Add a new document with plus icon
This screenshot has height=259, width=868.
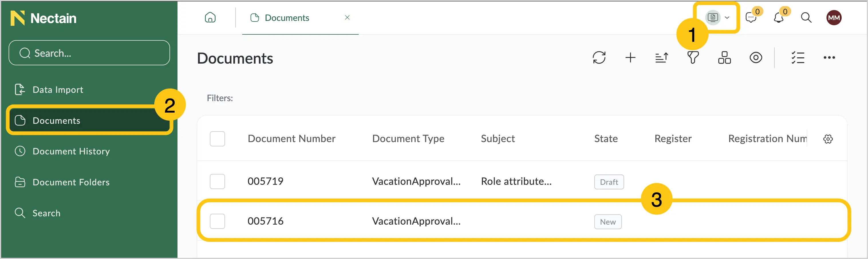pyautogui.click(x=630, y=57)
